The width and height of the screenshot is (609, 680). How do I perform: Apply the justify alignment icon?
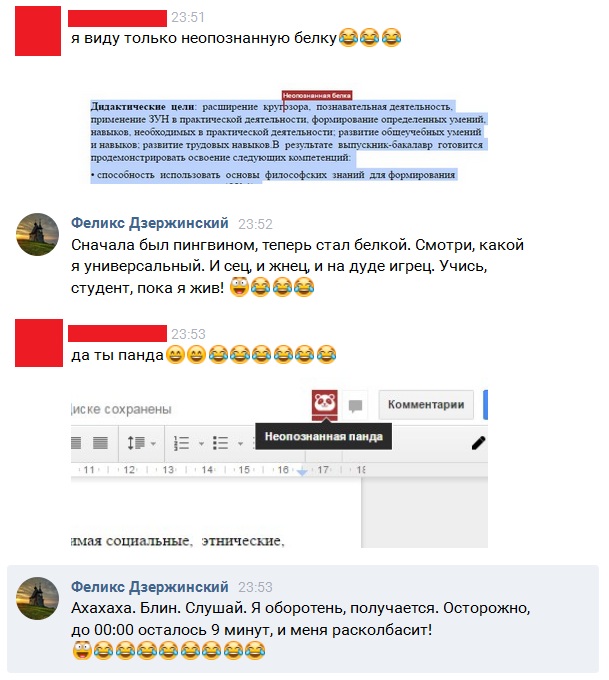(101, 443)
